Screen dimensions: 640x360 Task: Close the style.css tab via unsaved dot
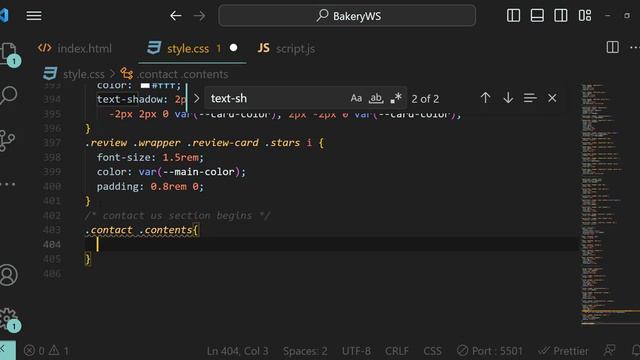pos(233,48)
